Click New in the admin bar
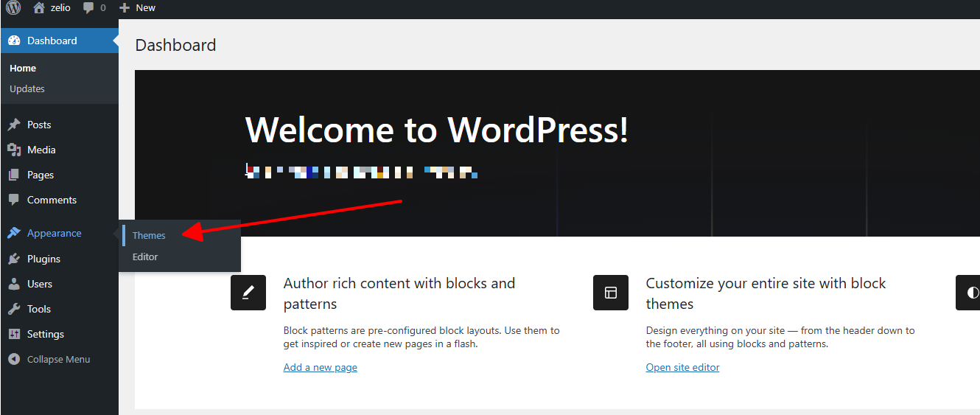The image size is (980, 415). click(x=146, y=8)
